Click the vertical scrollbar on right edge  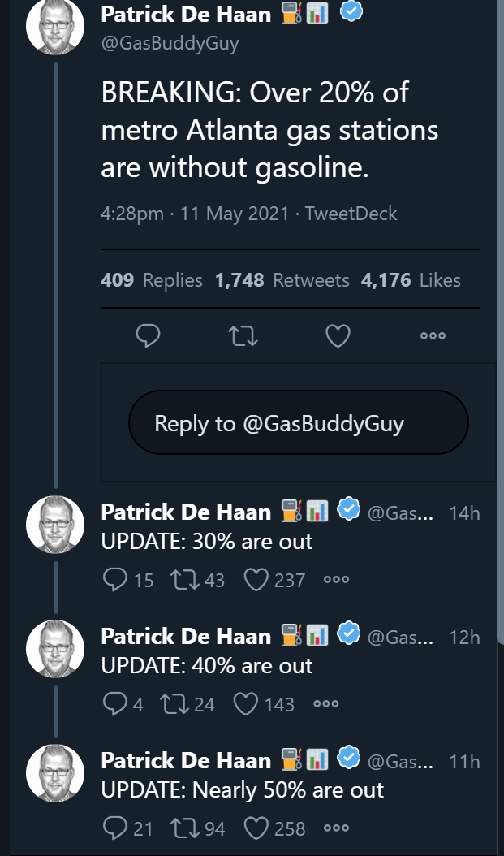click(501, 322)
